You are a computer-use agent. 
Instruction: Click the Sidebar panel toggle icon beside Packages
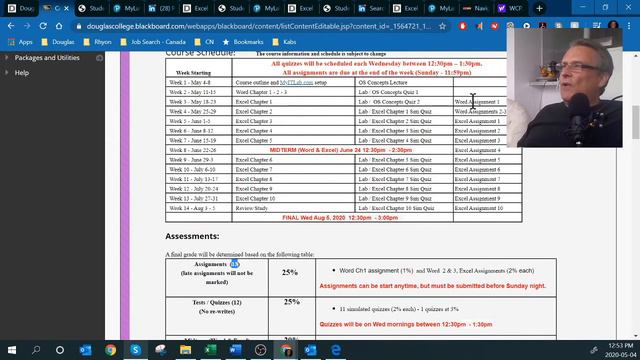pos(99,58)
